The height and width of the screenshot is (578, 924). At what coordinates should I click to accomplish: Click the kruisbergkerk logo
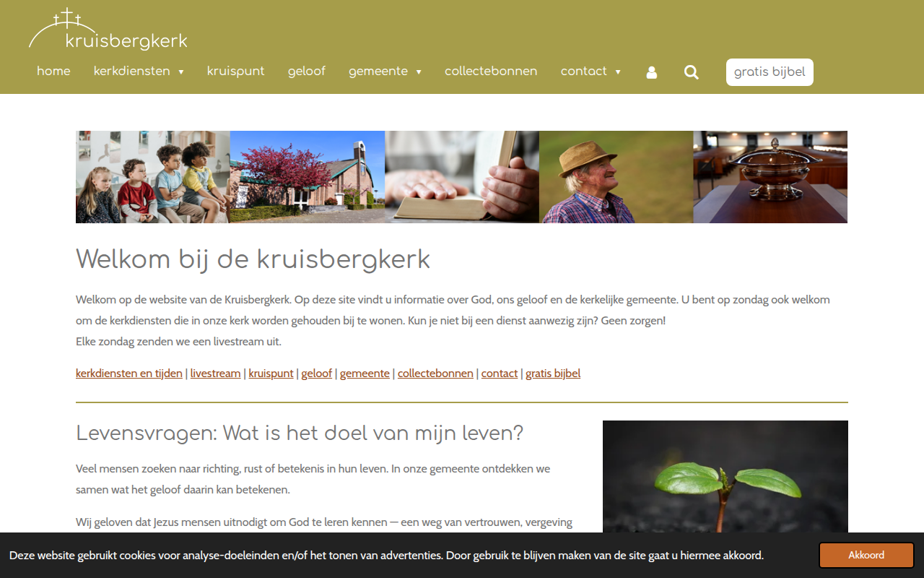point(108,29)
